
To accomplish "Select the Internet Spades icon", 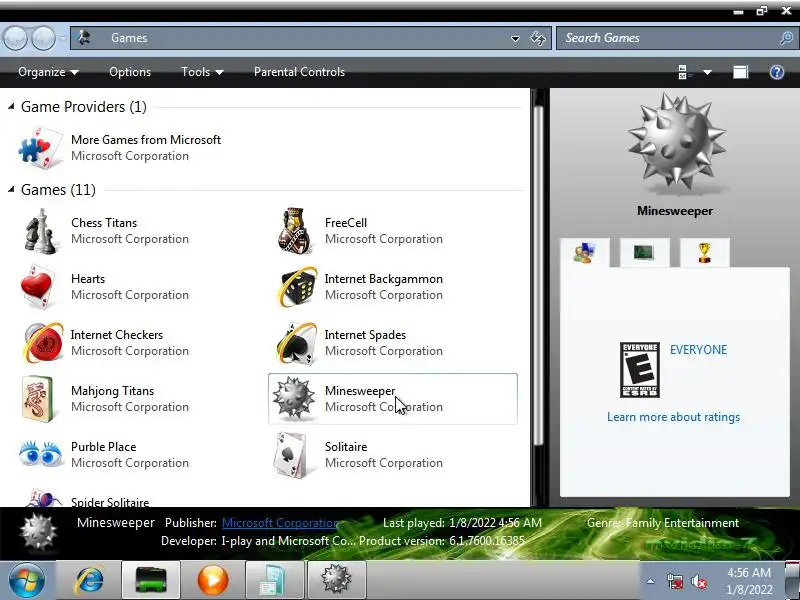I will (x=297, y=343).
